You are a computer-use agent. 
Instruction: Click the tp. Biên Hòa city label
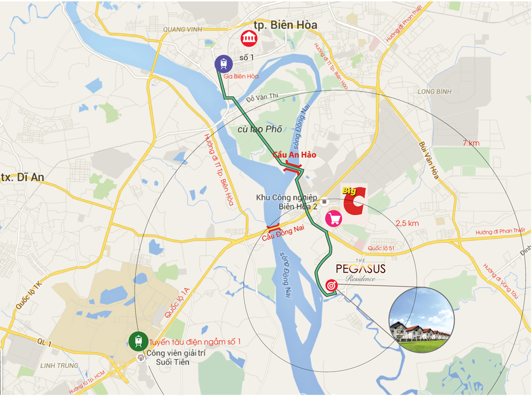[x=285, y=25]
